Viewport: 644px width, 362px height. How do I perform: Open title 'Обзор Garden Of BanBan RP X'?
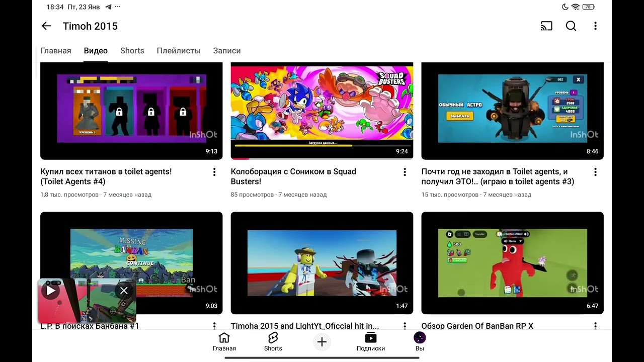click(x=477, y=326)
